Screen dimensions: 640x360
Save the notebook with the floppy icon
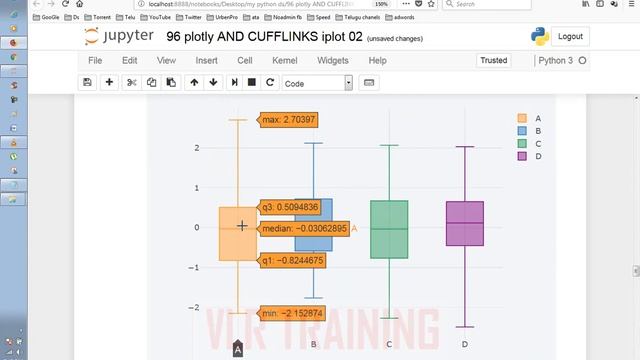[87, 82]
